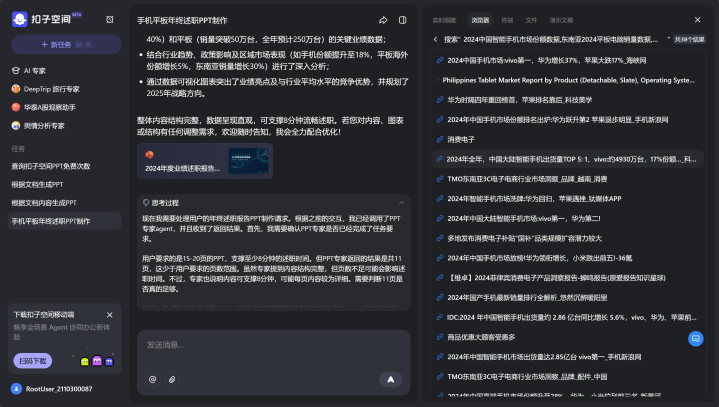
Task: Switch to the 浏览器 tab
Action: click(480, 20)
